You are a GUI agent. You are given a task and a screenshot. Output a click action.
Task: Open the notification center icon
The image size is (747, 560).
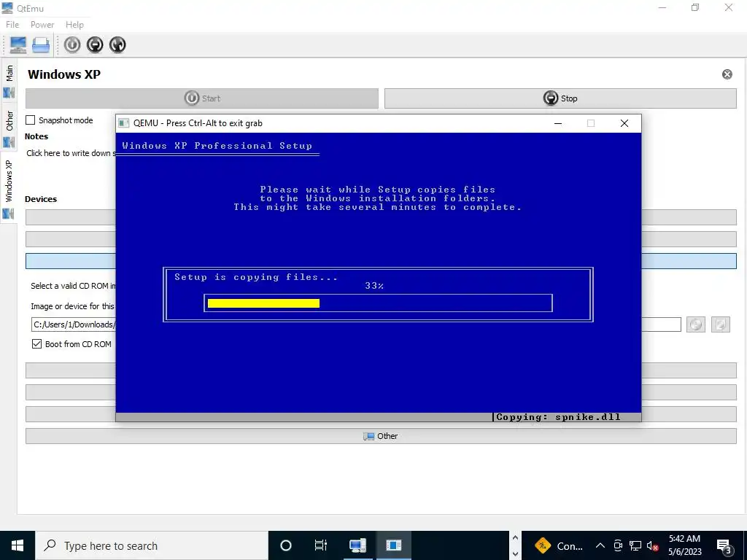point(724,545)
